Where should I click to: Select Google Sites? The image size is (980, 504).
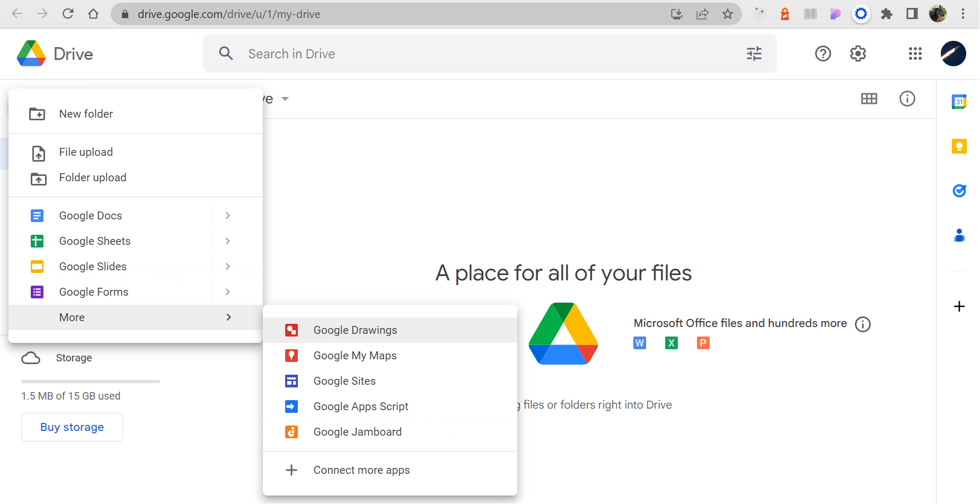(x=390, y=381)
